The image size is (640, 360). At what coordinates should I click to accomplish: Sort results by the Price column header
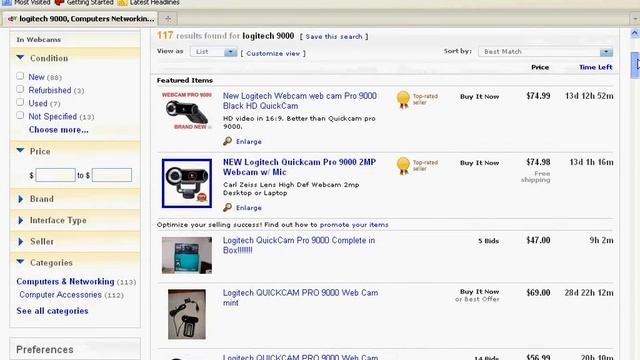pyautogui.click(x=540, y=67)
